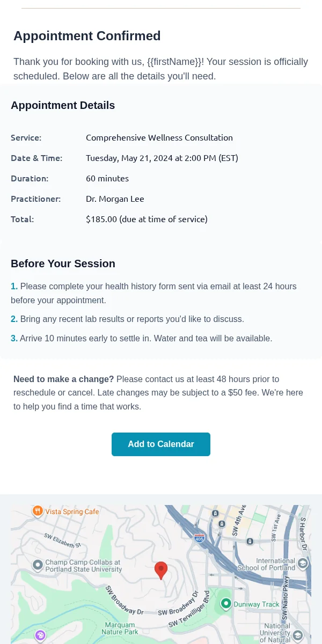Open the National University school marker icon
Viewport: 322px width, 644px height.
(298, 636)
